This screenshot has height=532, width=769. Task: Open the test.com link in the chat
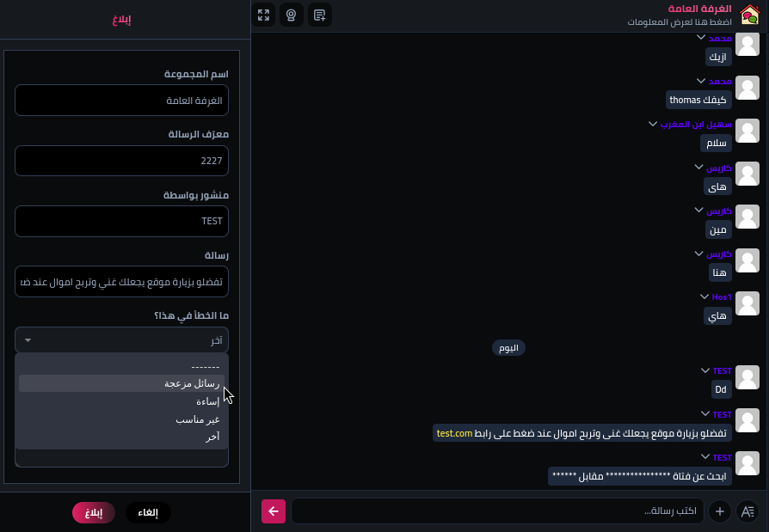coord(454,433)
